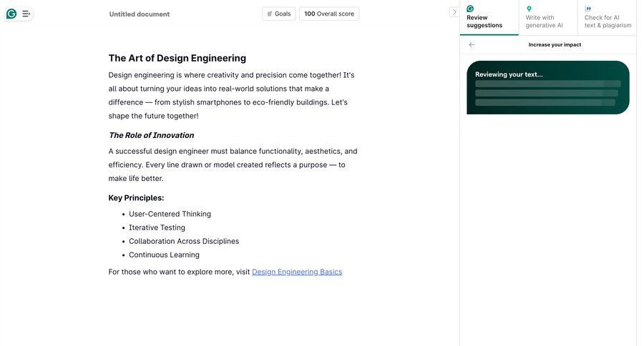Viewport: 644px width, 346px height.
Task: Click Collaboration Across Disciplines bullet
Action: point(184,241)
